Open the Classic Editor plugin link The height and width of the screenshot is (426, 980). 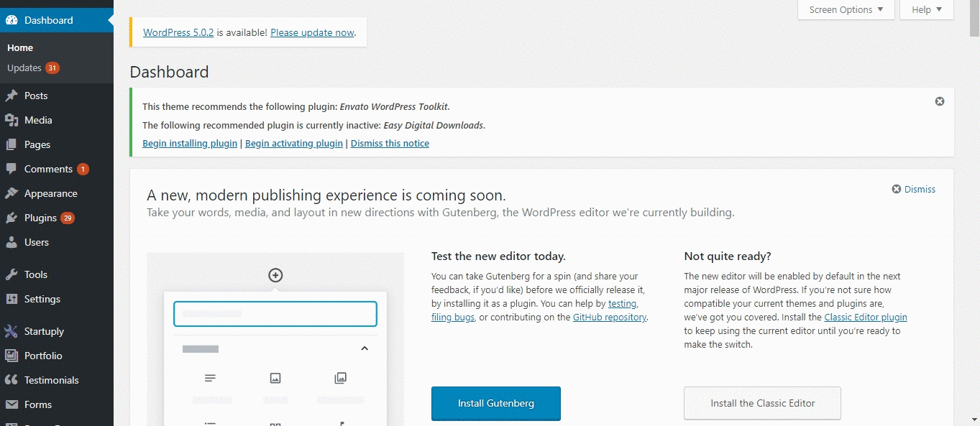point(866,317)
